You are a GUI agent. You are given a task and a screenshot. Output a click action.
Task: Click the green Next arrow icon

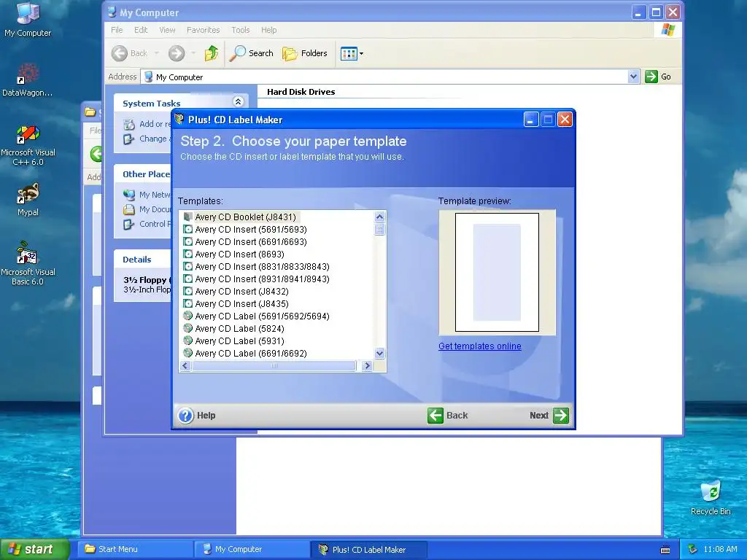point(561,415)
